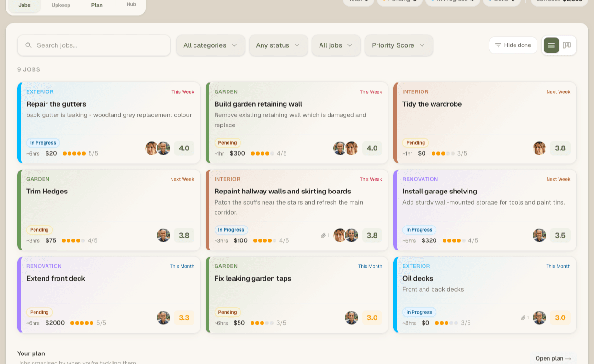Click second avatar on Build garden retaining wall
The height and width of the screenshot is (364, 594).
352,148
